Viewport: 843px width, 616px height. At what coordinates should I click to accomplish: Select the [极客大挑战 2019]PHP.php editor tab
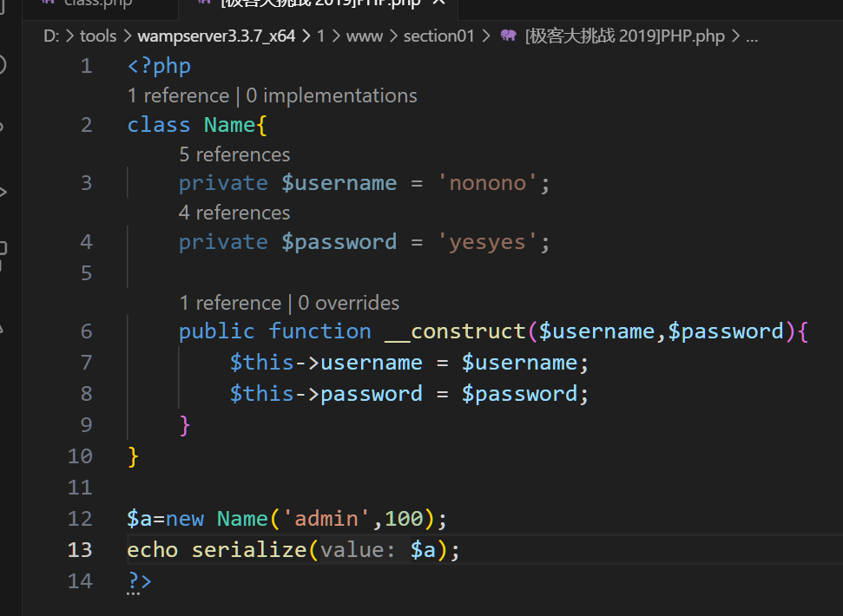pos(319,3)
